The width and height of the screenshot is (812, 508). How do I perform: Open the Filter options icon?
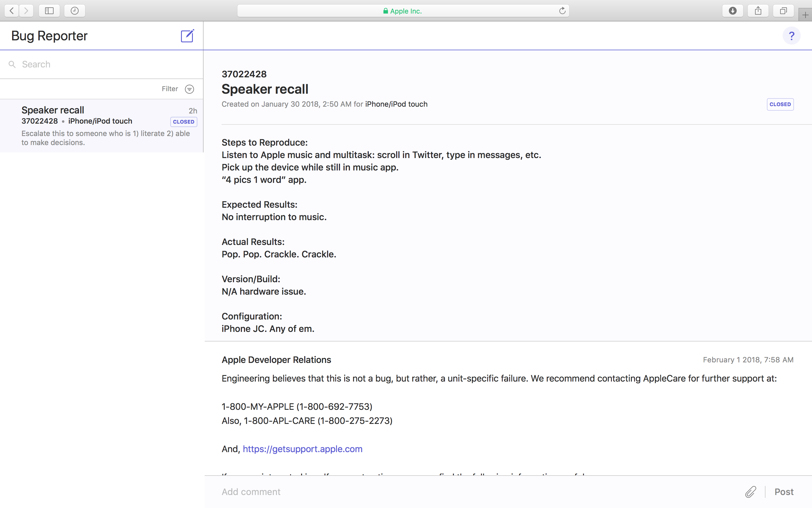pos(189,89)
